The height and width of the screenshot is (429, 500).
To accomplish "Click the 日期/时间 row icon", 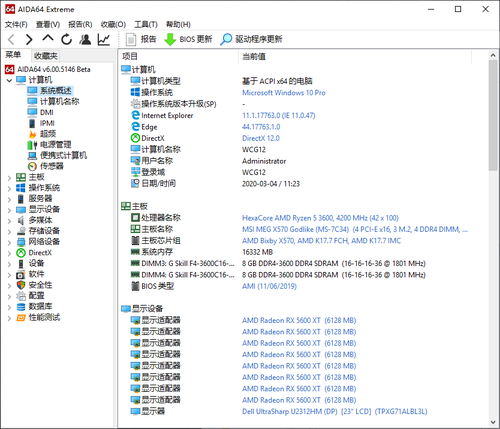I will tap(135, 183).
